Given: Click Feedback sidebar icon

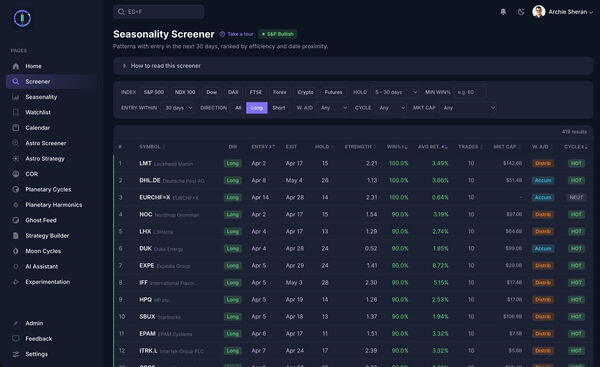Looking at the screenshot, I should pos(16,339).
